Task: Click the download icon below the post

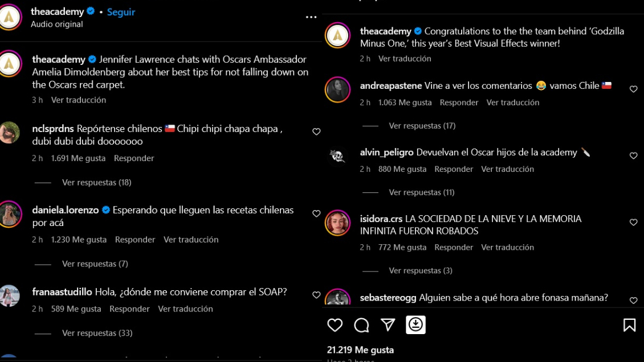Action: [x=415, y=324]
